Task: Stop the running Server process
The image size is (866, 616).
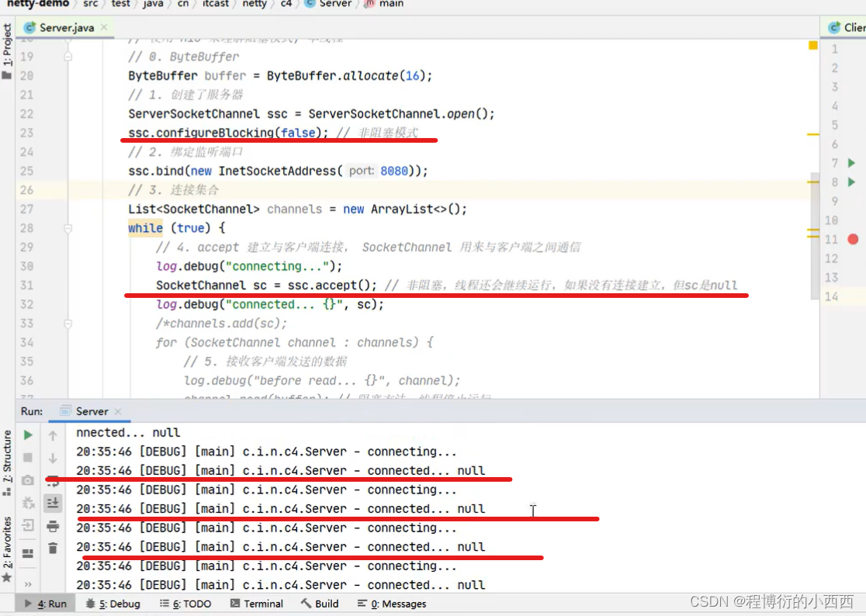Action: (x=28, y=458)
